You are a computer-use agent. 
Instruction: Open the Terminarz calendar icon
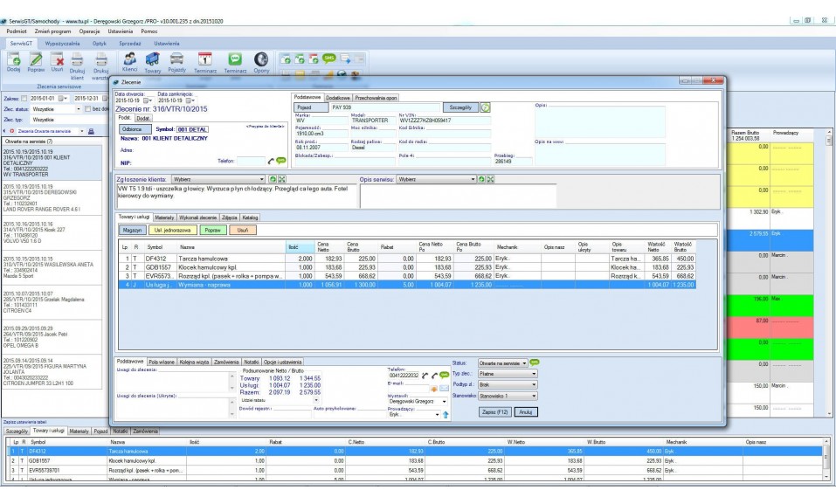tap(204, 59)
